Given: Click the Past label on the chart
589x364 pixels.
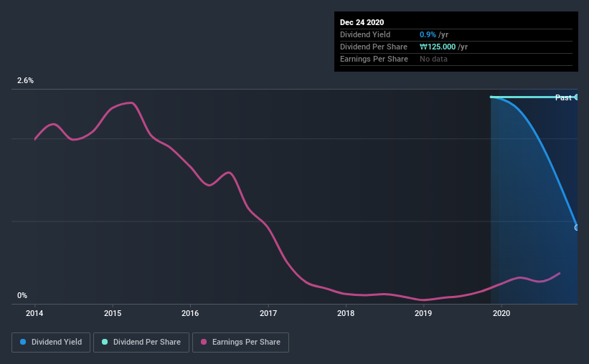Looking at the screenshot, I should tap(563, 97).
